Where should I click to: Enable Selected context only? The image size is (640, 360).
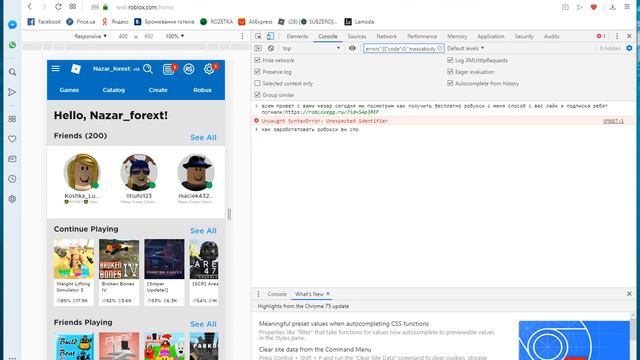click(257, 83)
